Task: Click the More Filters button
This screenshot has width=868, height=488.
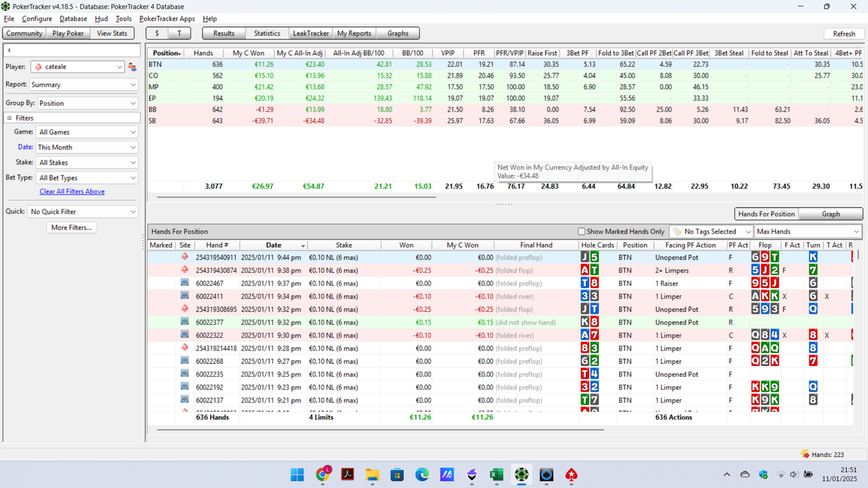Action: click(71, 228)
